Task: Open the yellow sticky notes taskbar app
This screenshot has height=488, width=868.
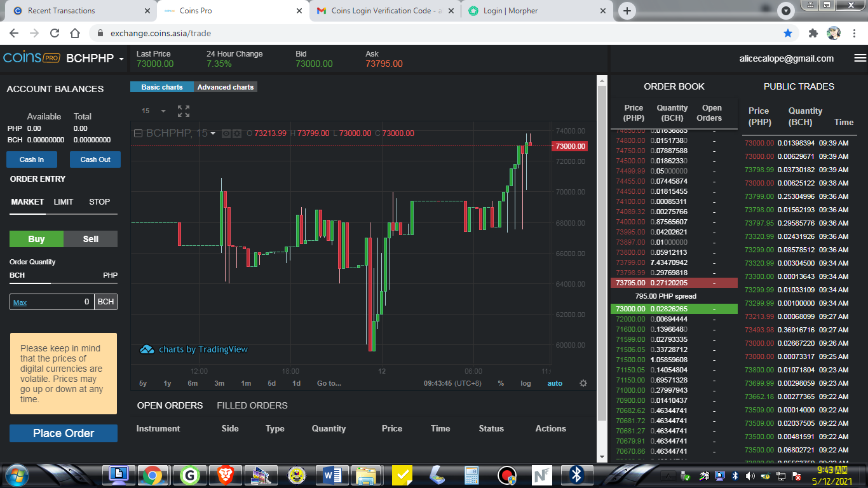Action: click(x=402, y=475)
